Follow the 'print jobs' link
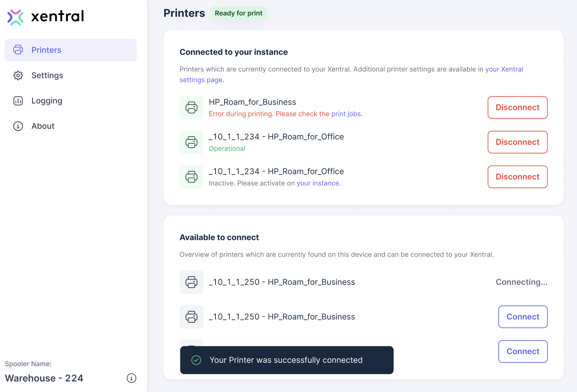 tap(346, 114)
